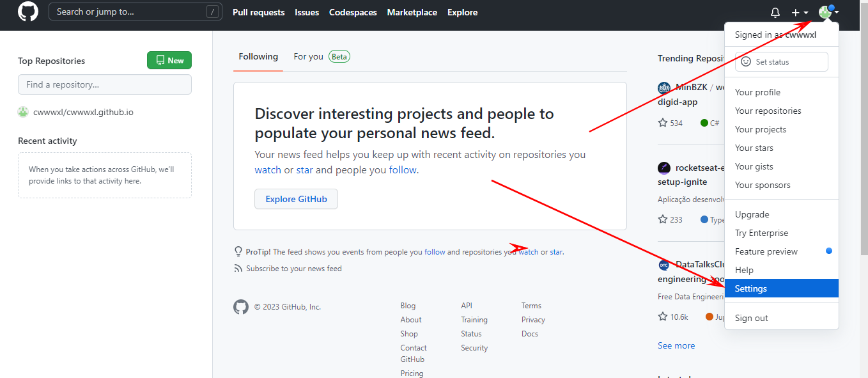Select Sign out from the menu
Screen dimensions: 868x378
(751, 318)
